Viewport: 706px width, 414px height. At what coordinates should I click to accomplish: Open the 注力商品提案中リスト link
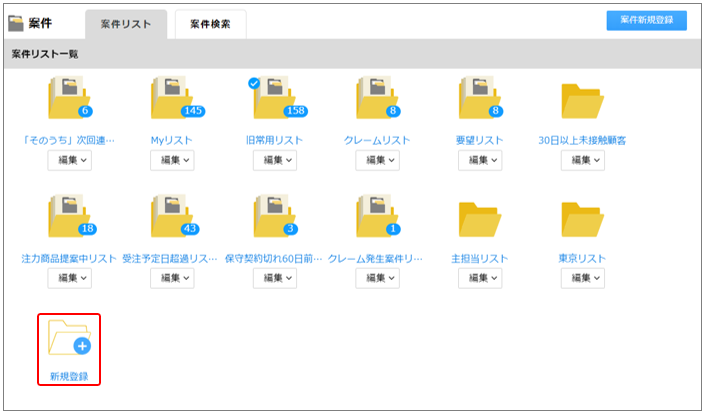[69, 259]
